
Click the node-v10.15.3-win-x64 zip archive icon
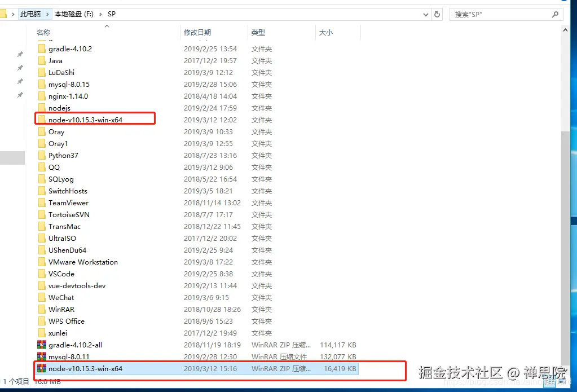click(x=42, y=368)
